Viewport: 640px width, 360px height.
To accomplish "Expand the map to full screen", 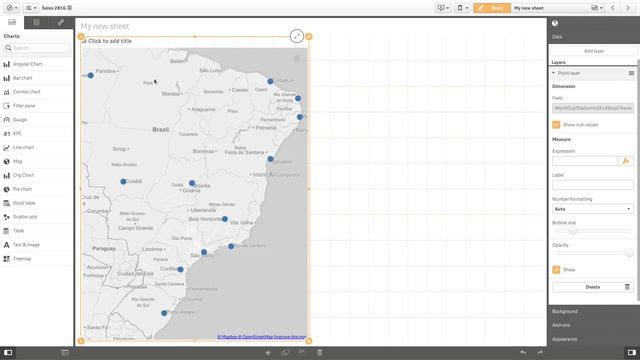I will [297, 36].
